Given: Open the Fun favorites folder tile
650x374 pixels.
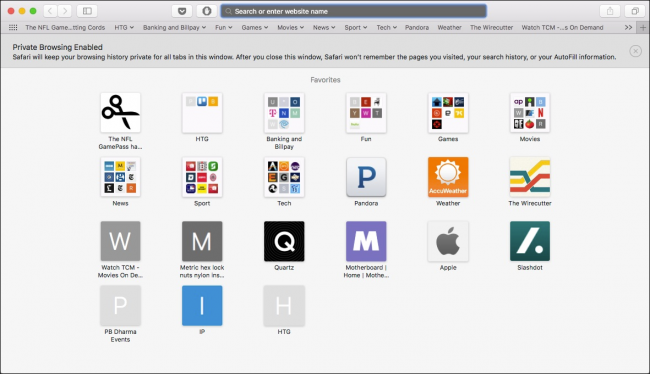Looking at the screenshot, I should pos(366,113).
